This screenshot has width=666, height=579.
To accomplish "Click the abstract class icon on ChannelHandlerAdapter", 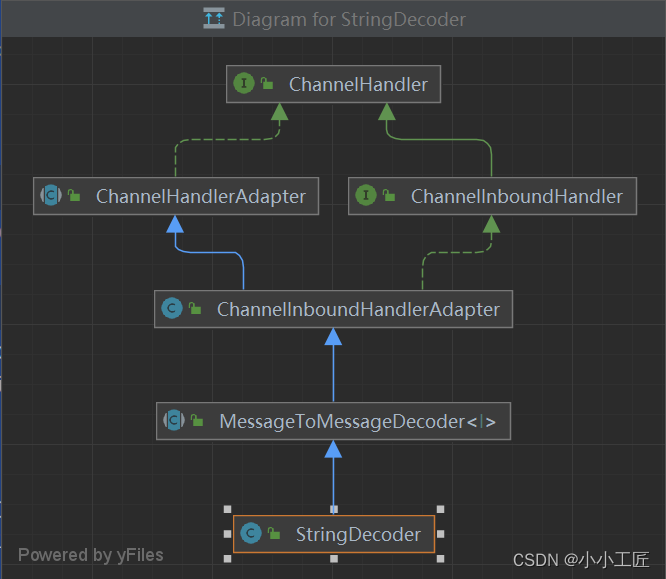I will 51,196.
